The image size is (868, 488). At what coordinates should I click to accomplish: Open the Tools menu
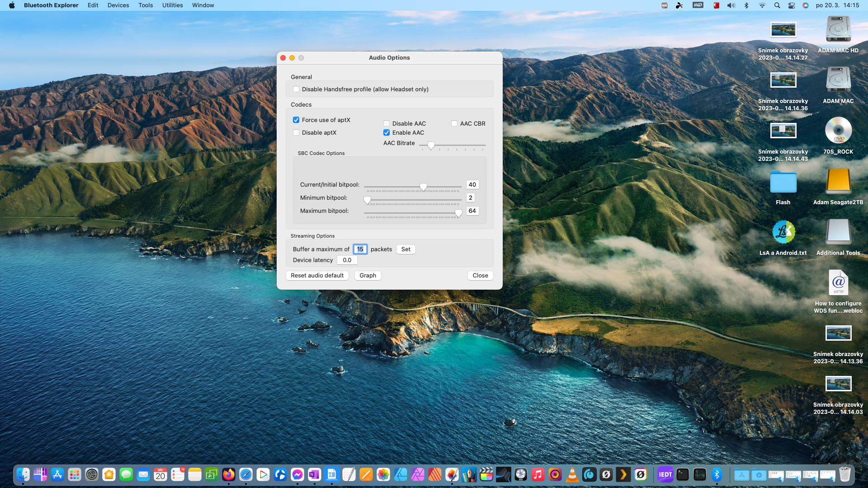pos(146,5)
